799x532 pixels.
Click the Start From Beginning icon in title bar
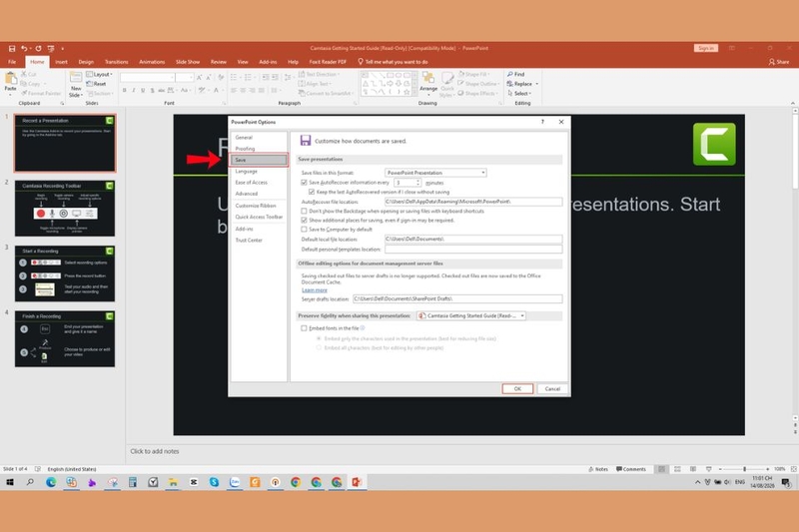pyautogui.click(x=51, y=48)
